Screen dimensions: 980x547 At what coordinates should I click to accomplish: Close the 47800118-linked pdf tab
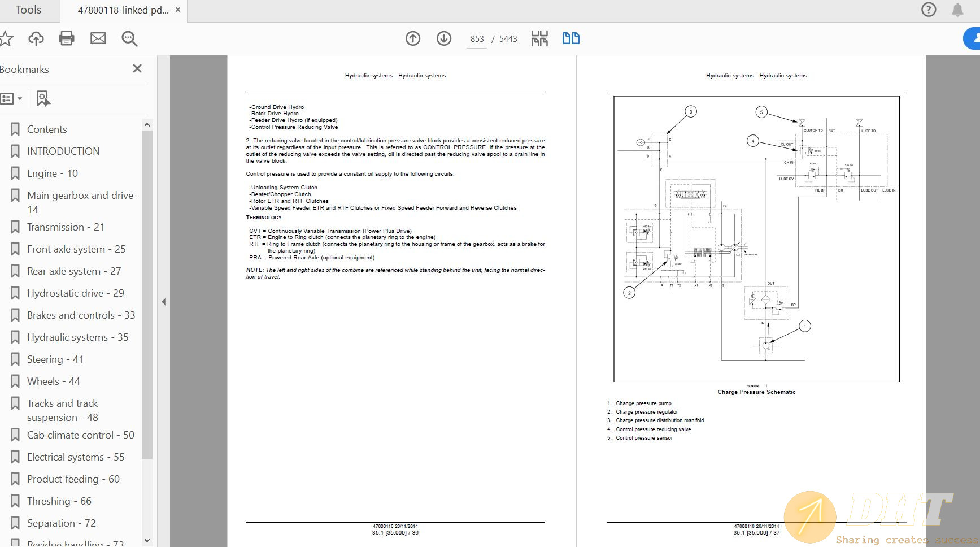point(178,10)
